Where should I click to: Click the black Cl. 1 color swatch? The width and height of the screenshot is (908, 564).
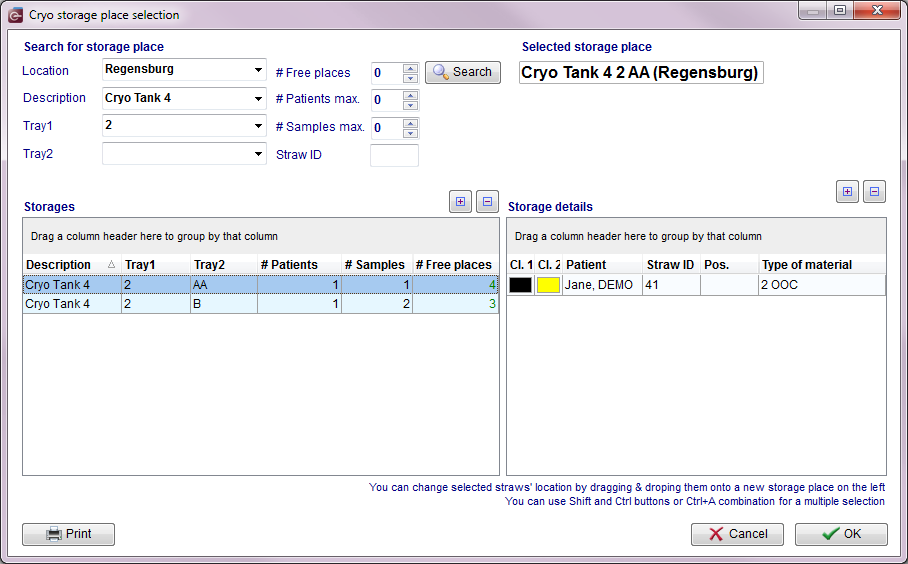521,285
